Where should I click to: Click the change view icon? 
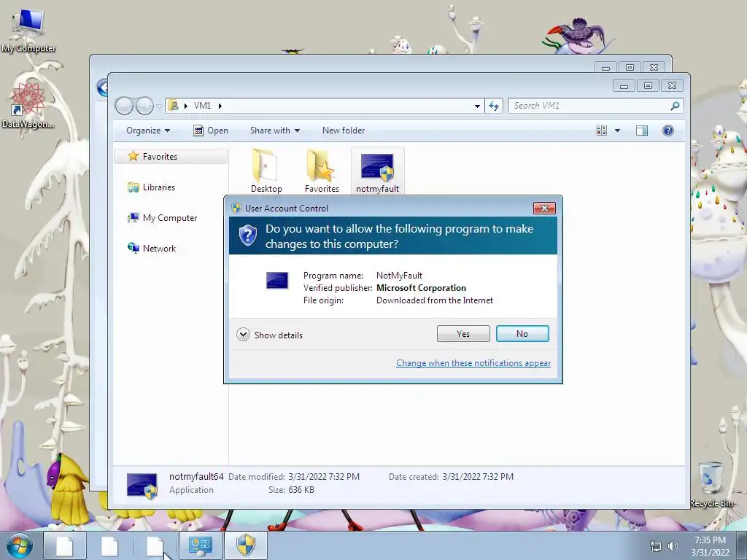[x=601, y=131]
